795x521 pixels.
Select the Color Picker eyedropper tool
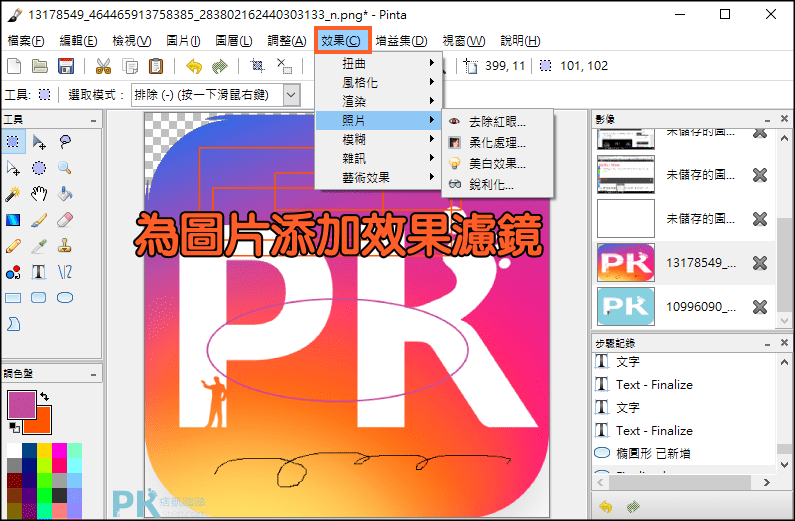click(x=39, y=246)
